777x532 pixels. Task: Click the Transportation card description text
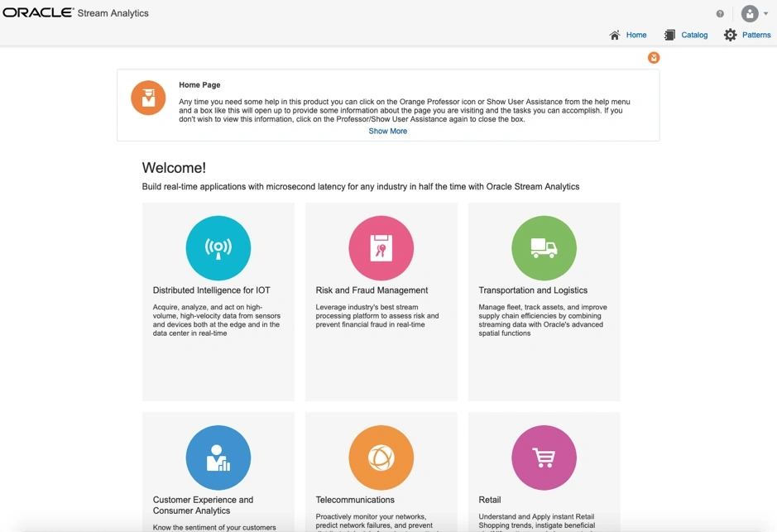coord(543,320)
